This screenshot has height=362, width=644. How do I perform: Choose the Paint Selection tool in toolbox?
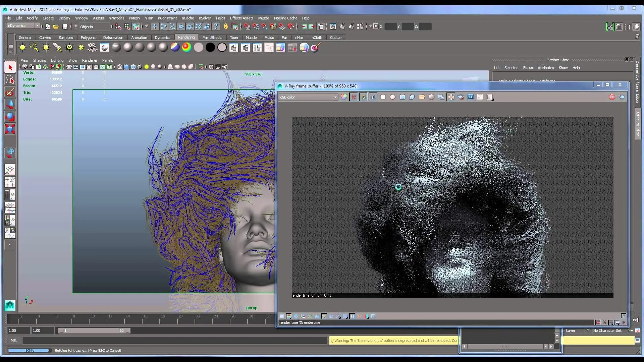[10, 92]
